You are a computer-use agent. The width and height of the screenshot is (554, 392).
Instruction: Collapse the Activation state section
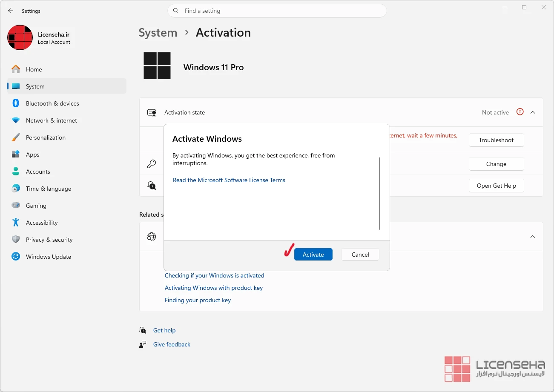coord(533,112)
